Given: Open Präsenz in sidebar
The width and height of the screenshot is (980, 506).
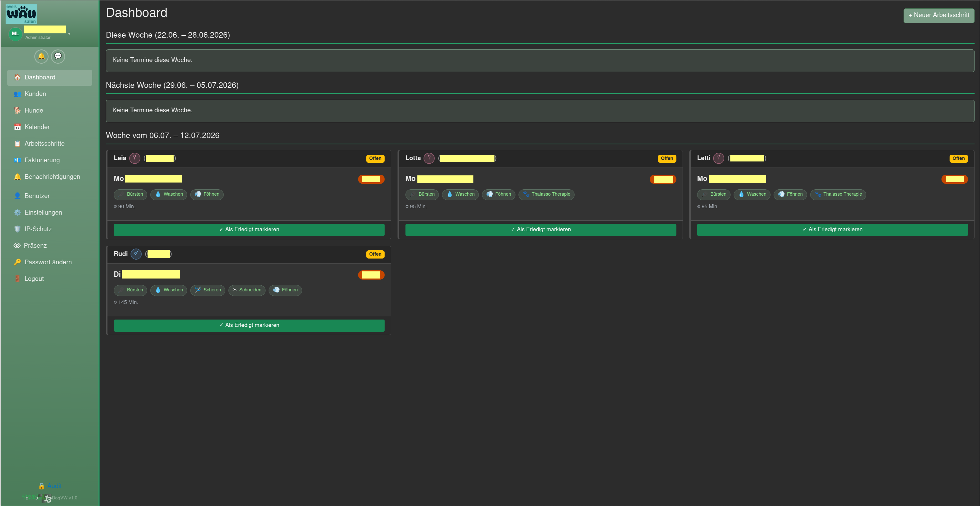Looking at the screenshot, I should click(49, 246).
